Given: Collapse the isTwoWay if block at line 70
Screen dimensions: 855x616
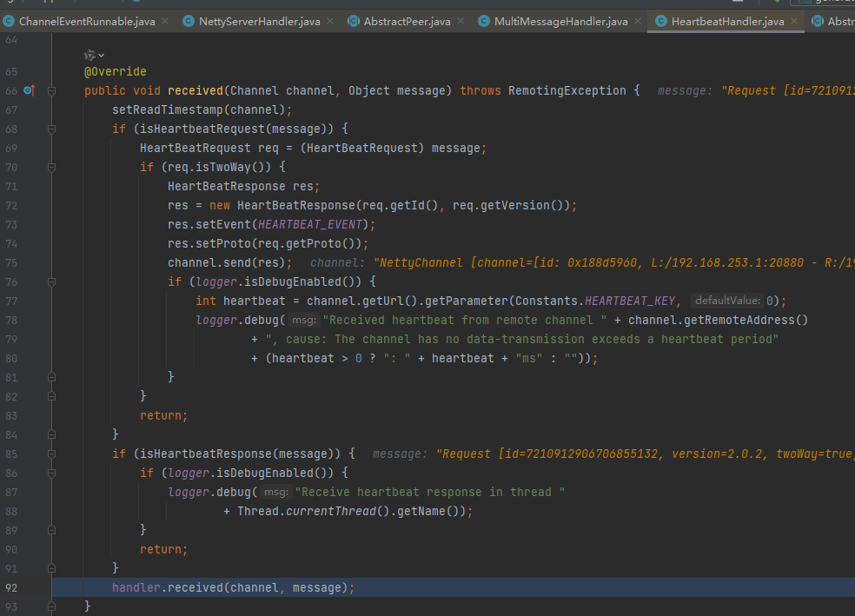Looking at the screenshot, I should pos(51,168).
